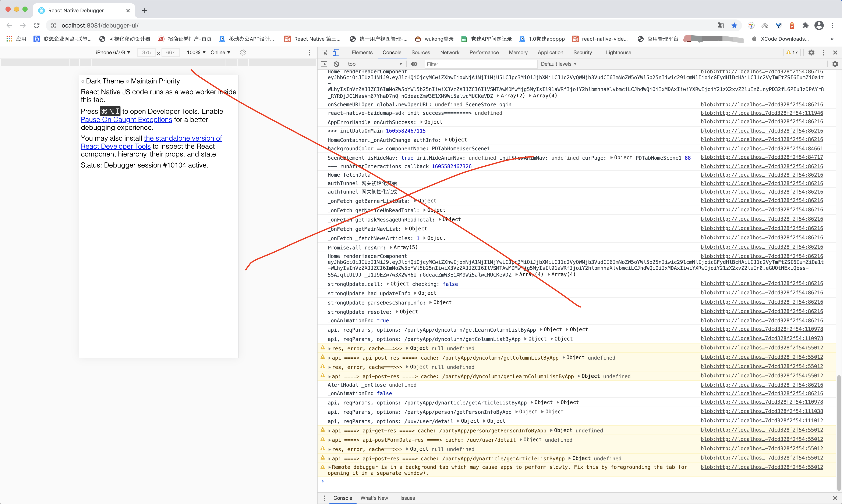Click the browser reload page icon
The width and height of the screenshot is (842, 504).
coord(37,25)
